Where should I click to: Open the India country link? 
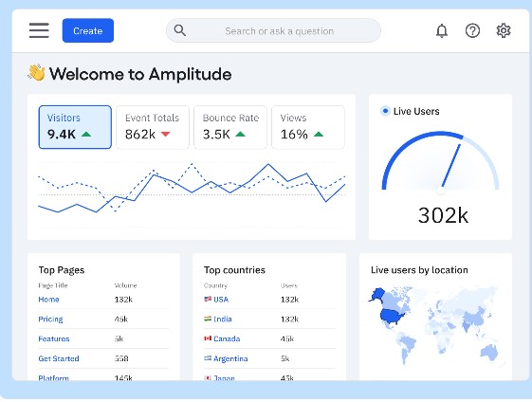coord(223,320)
